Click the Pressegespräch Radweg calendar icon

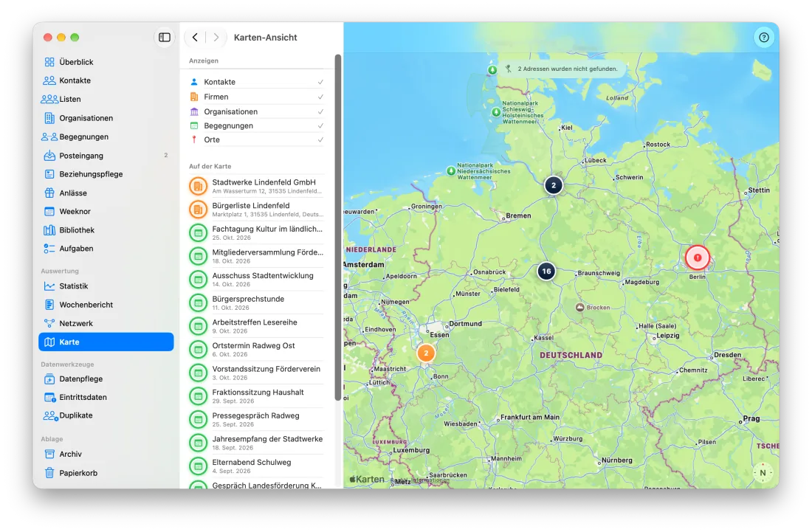click(198, 419)
